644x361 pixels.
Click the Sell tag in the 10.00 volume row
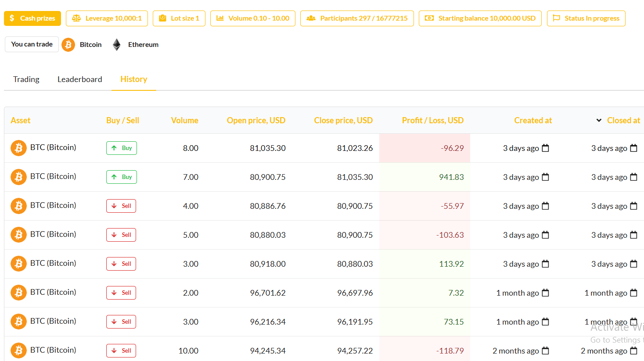[x=121, y=351]
